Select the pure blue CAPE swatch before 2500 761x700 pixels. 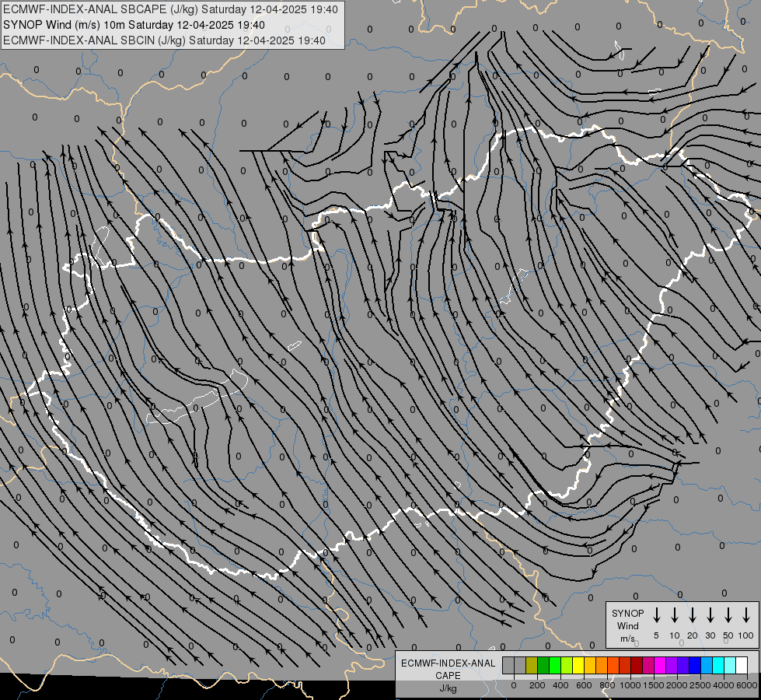click(694, 665)
